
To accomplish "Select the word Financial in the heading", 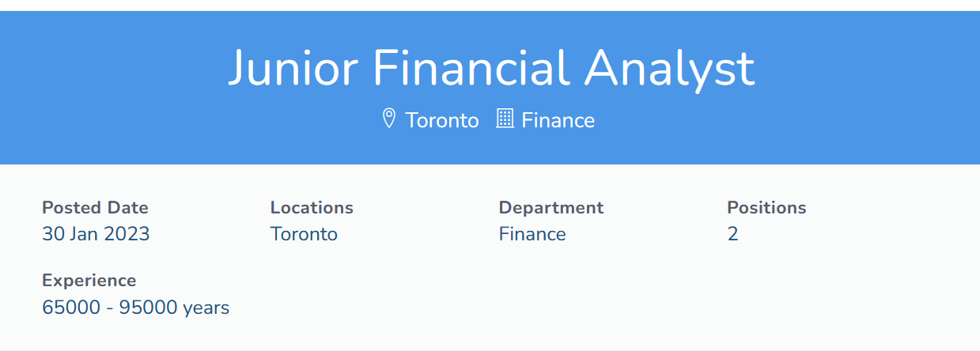I will [x=471, y=68].
